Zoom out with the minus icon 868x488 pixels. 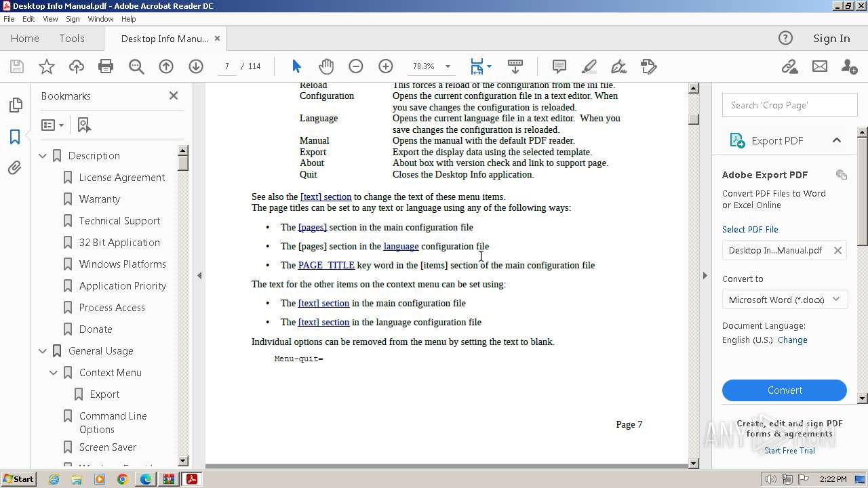356,66
